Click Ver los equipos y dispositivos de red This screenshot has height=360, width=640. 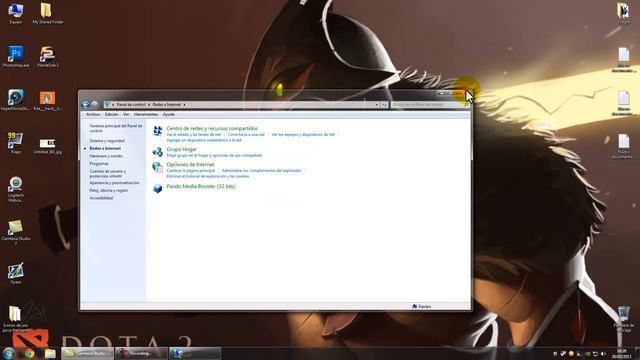(x=303, y=134)
